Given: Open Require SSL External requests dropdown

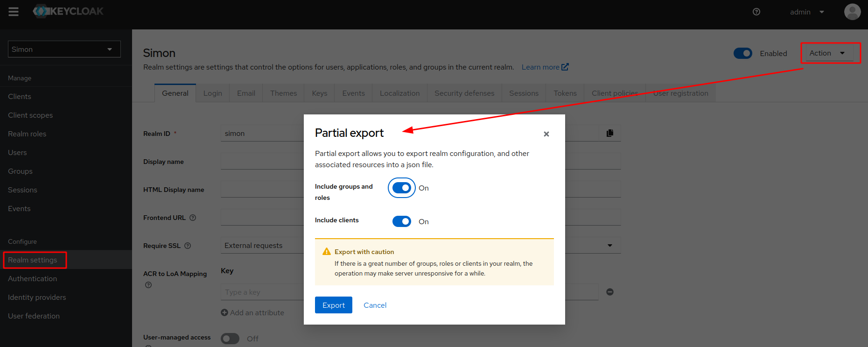Looking at the screenshot, I should (420, 245).
